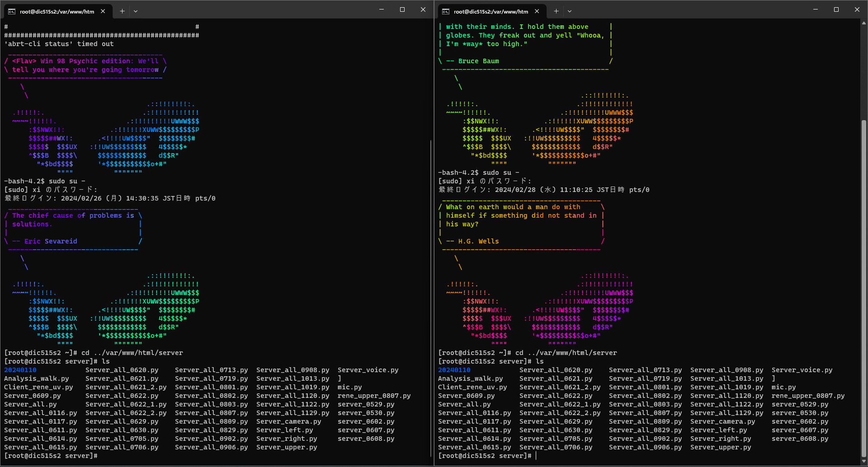This screenshot has height=467, width=868.
Task: Expand profile dropdown in right terminal window
Action: pyautogui.click(x=570, y=11)
